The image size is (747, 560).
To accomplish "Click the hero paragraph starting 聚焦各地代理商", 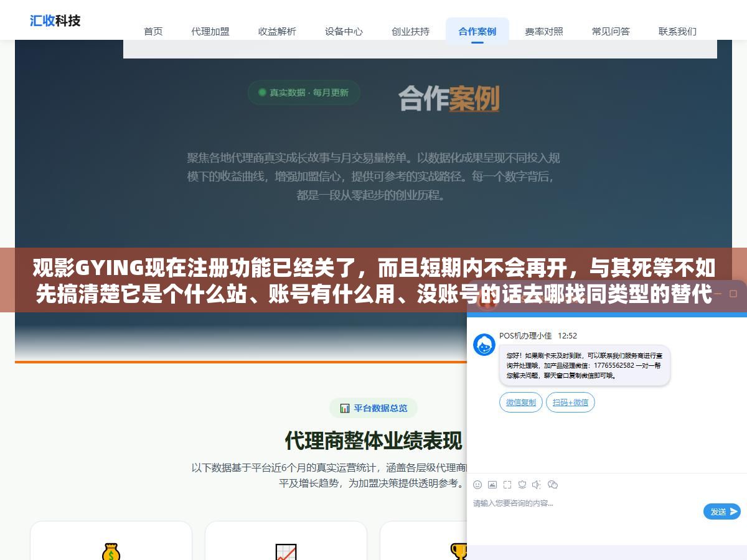I will click(x=374, y=177).
